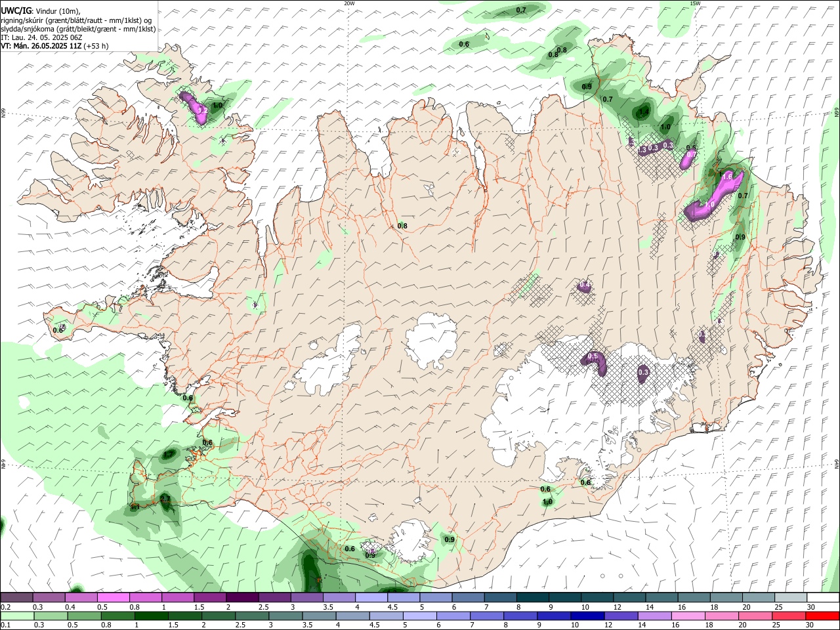Screen dimensions: 840x630
Task: Pick the palest green 0.1 rain scale swatch
Action: pos(17,616)
